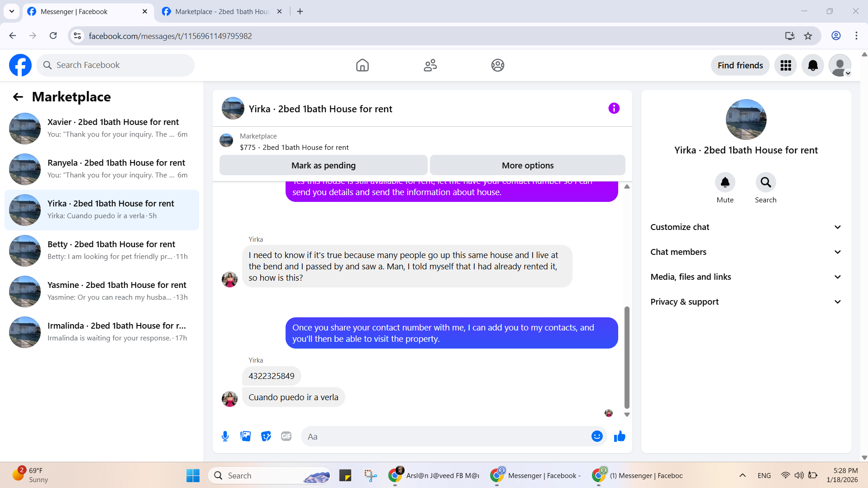The width and height of the screenshot is (868, 488).
Task: Open the emoji picker in message box
Action: (x=597, y=436)
